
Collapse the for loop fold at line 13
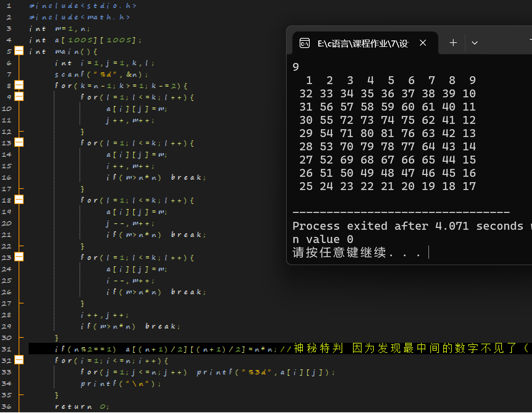[x=19, y=142]
